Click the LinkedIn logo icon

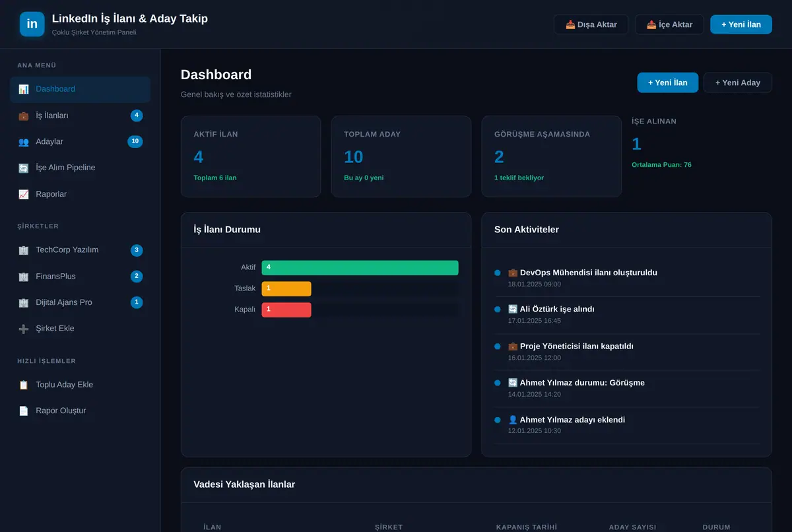[x=32, y=24]
